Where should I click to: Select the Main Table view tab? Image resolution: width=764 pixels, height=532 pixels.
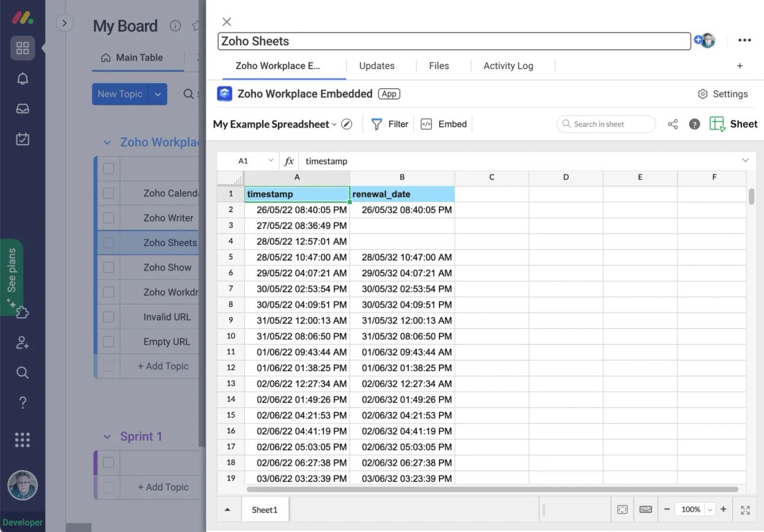pyautogui.click(x=132, y=58)
